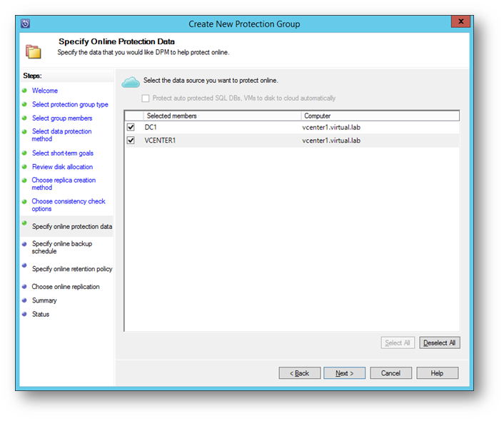Cancel the protection group wizard
The width and height of the screenshot is (504, 421).
390,373
